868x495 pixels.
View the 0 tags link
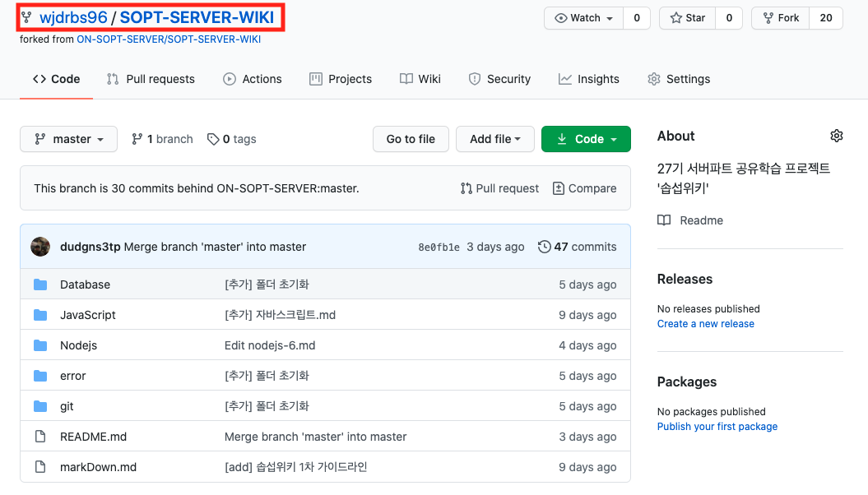pyautogui.click(x=231, y=139)
